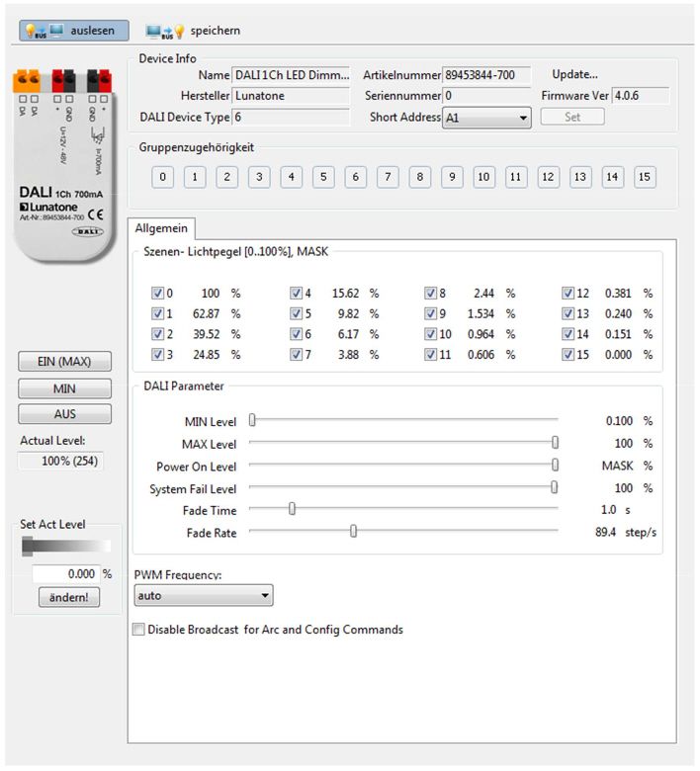The width and height of the screenshot is (700, 771).
Task: Click the Fade Time slider handle
Action: [x=292, y=509]
